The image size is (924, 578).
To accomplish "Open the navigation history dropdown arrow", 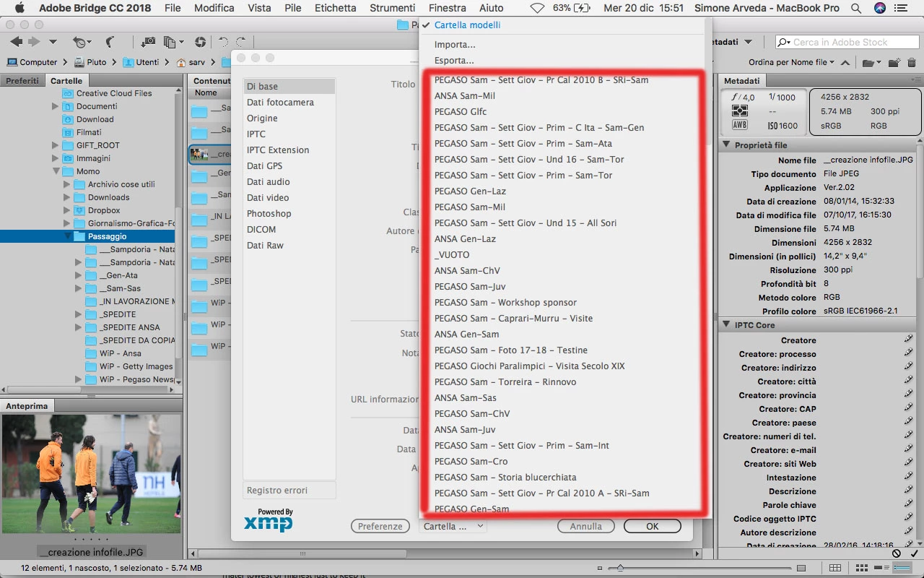I will (53, 42).
